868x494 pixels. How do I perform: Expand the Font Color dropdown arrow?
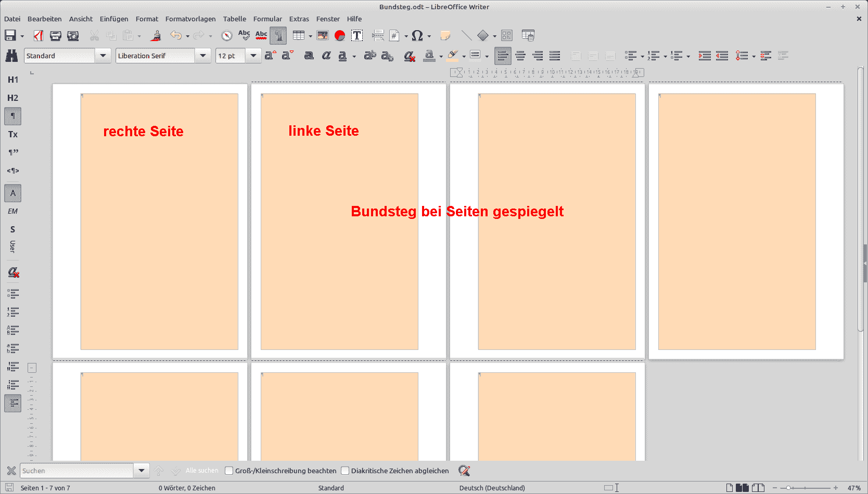click(441, 56)
